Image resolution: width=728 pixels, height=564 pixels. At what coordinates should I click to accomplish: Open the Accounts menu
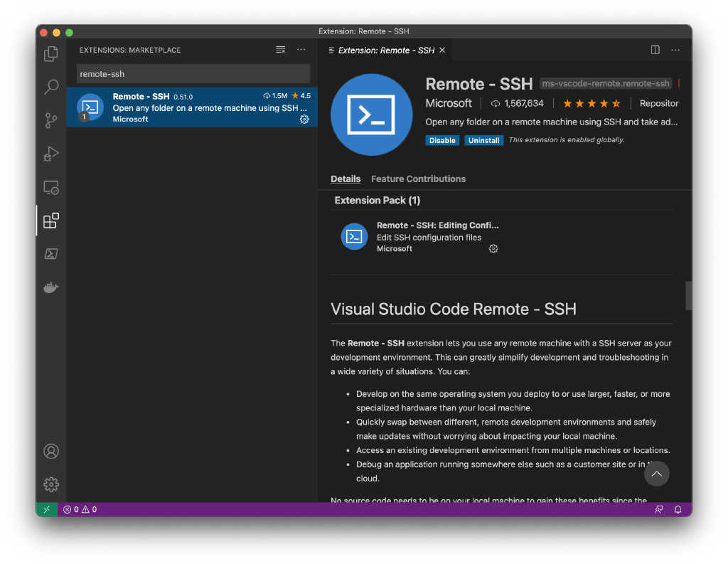[50, 451]
